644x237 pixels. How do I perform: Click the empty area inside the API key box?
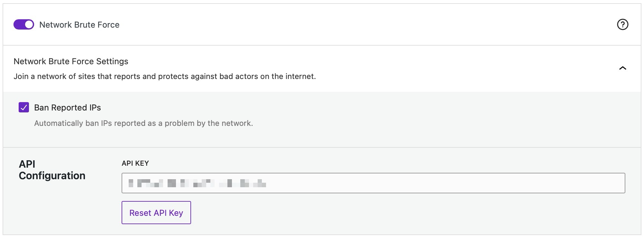pyautogui.click(x=450, y=183)
